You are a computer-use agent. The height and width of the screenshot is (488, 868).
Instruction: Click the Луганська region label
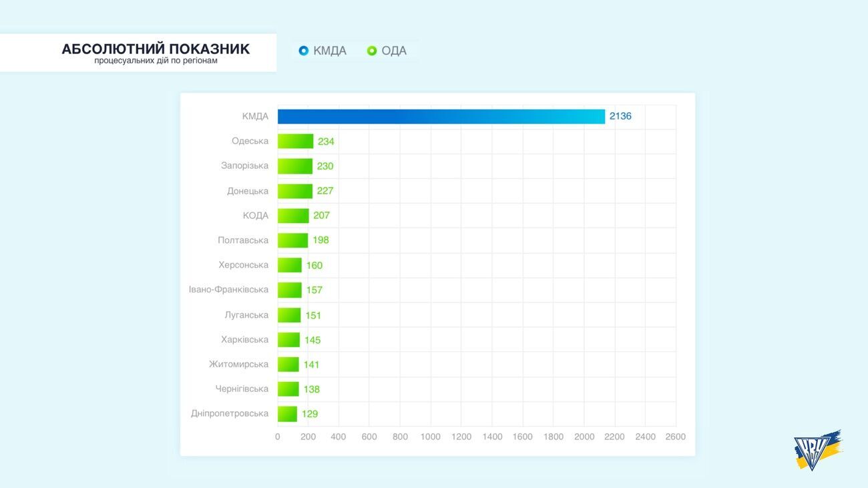pos(246,315)
